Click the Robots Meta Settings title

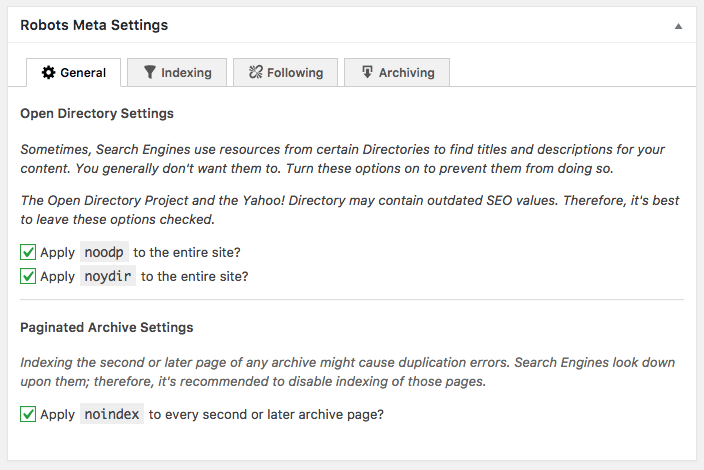(x=94, y=25)
